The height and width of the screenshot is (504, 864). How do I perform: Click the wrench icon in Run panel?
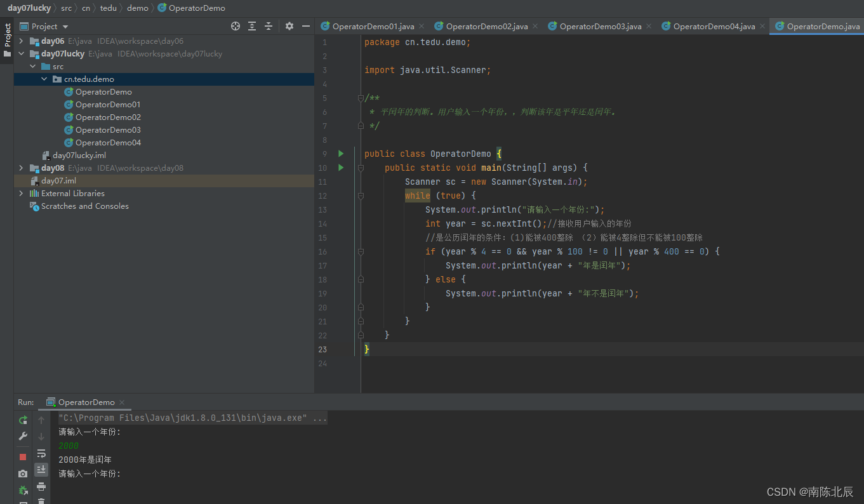pyautogui.click(x=23, y=437)
